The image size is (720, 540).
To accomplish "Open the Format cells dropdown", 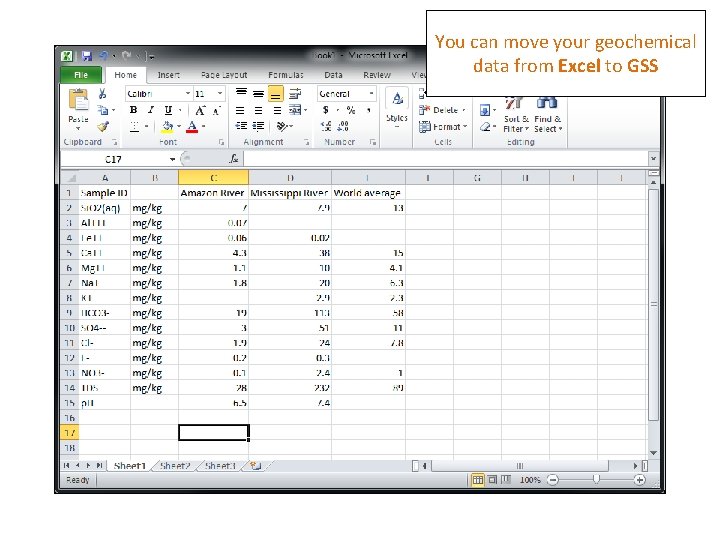I will click(443, 127).
